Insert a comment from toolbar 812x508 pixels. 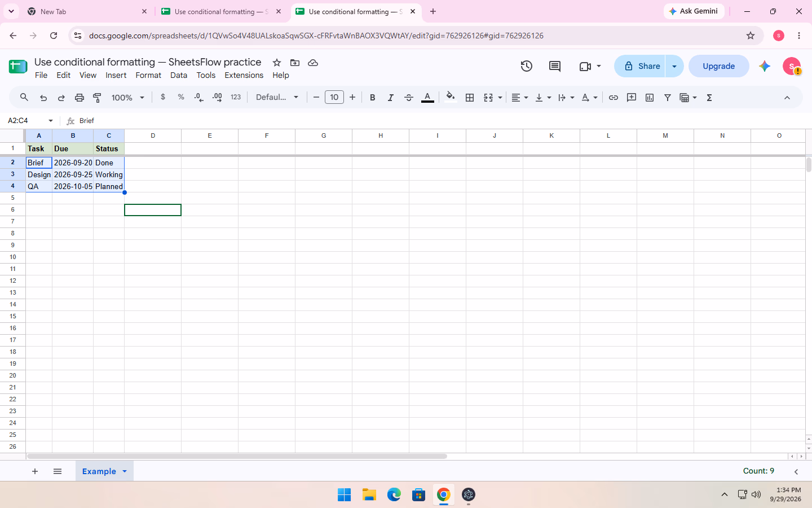(x=632, y=98)
